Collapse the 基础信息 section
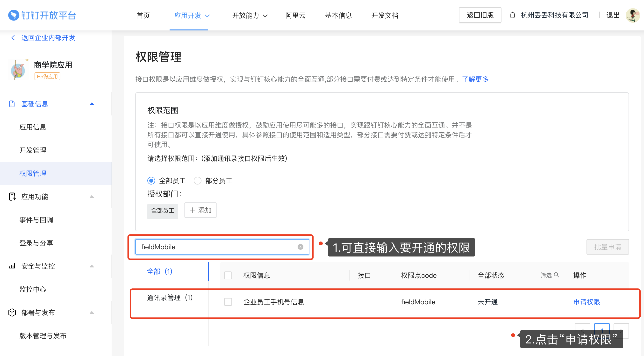The image size is (644, 356). tap(92, 104)
